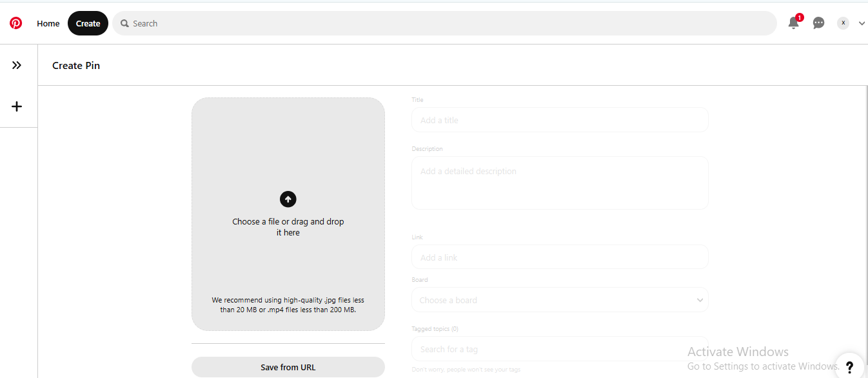
Task: Open the Choose a board dropdown
Action: [x=560, y=300]
